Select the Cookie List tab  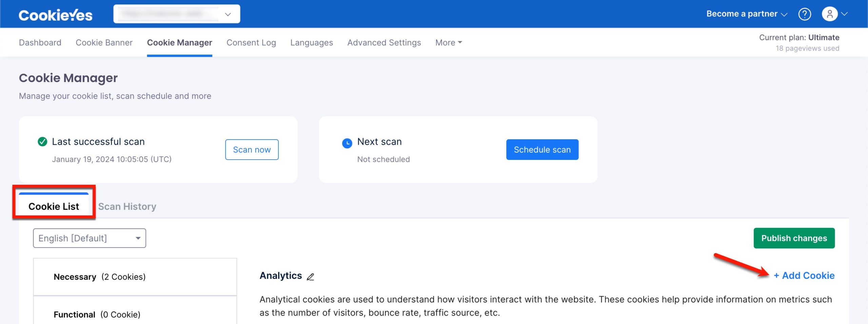click(x=54, y=206)
